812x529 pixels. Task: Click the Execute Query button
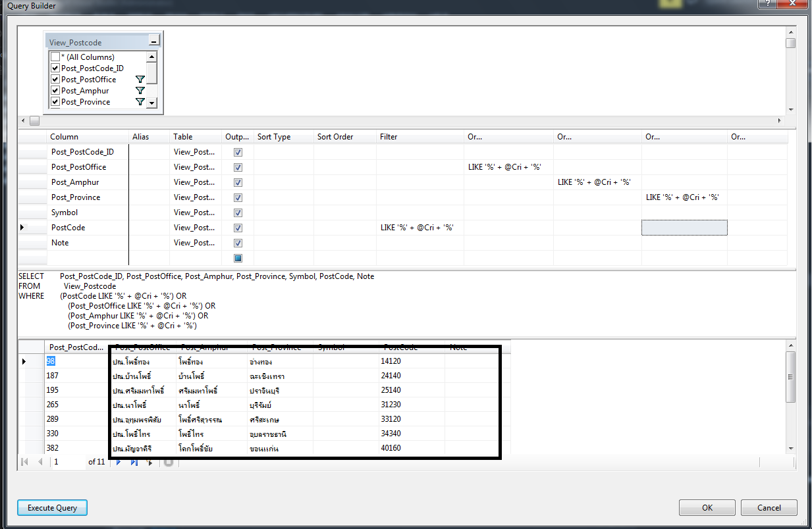pyautogui.click(x=52, y=508)
